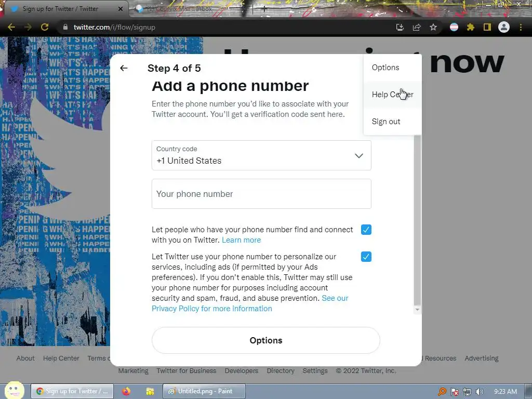Uncheck the personalize services checkbox
Screen dimensions: 532x399
click(x=366, y=257)
